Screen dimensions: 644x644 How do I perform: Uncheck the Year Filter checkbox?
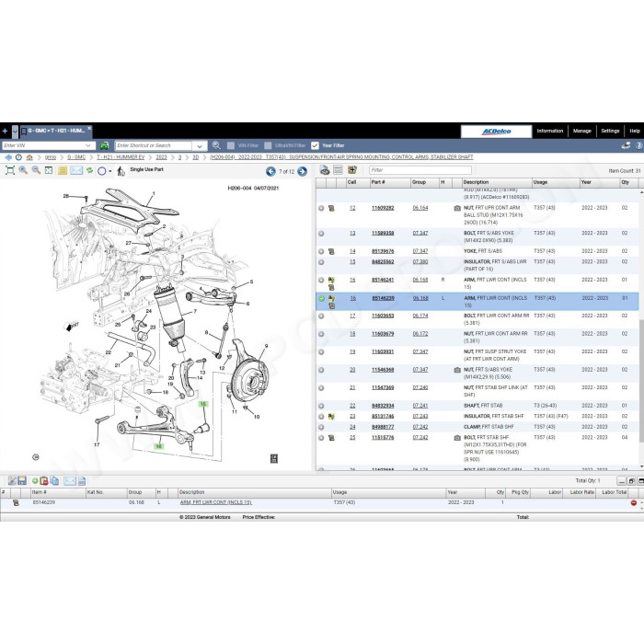click(x=315, y=145)
